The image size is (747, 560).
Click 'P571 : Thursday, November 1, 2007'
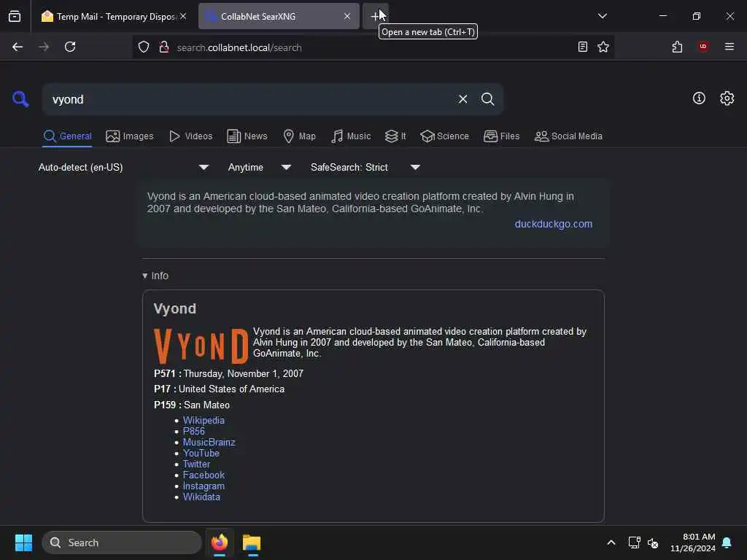pyautogui.click(x=228, y=374)
